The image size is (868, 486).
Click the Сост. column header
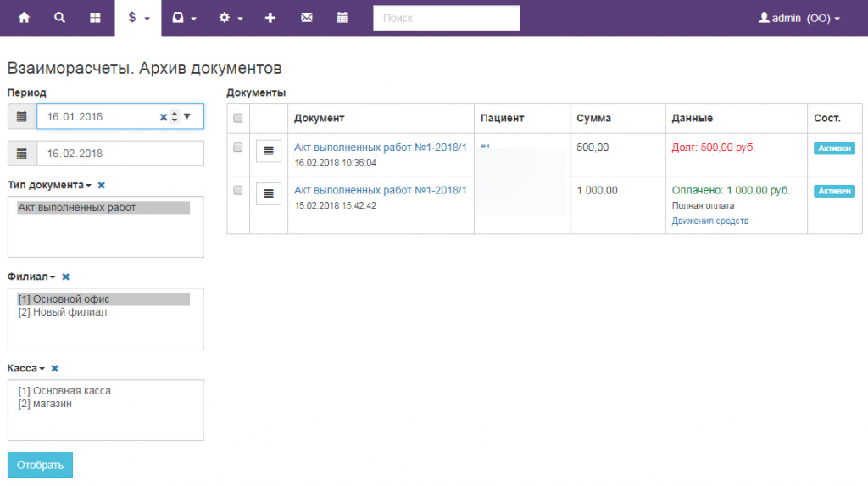point(827,118)
